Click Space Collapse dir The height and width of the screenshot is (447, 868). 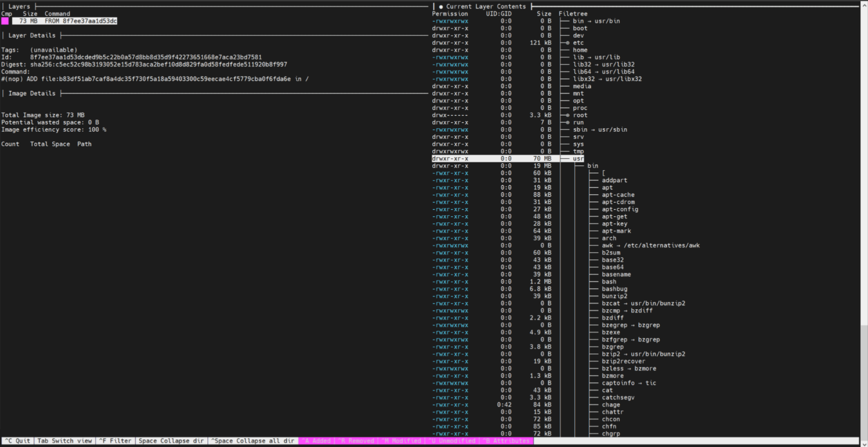tap(171, 441)
